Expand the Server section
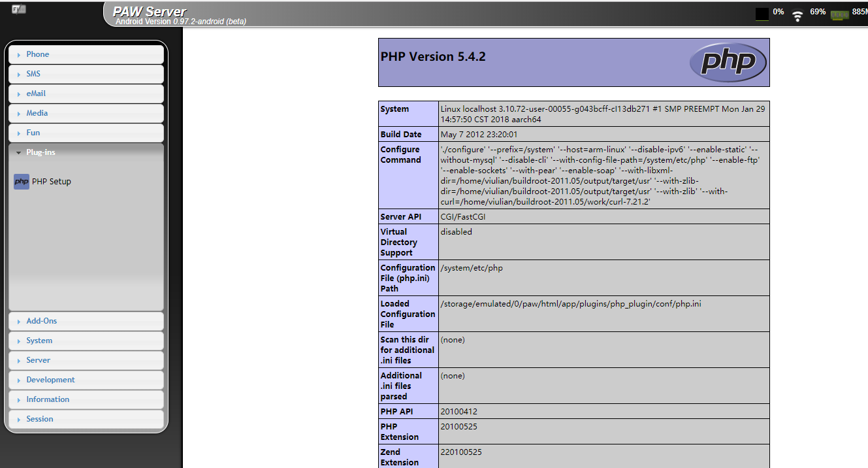This screenshot has width=868, height=468. tap(37, 360)
